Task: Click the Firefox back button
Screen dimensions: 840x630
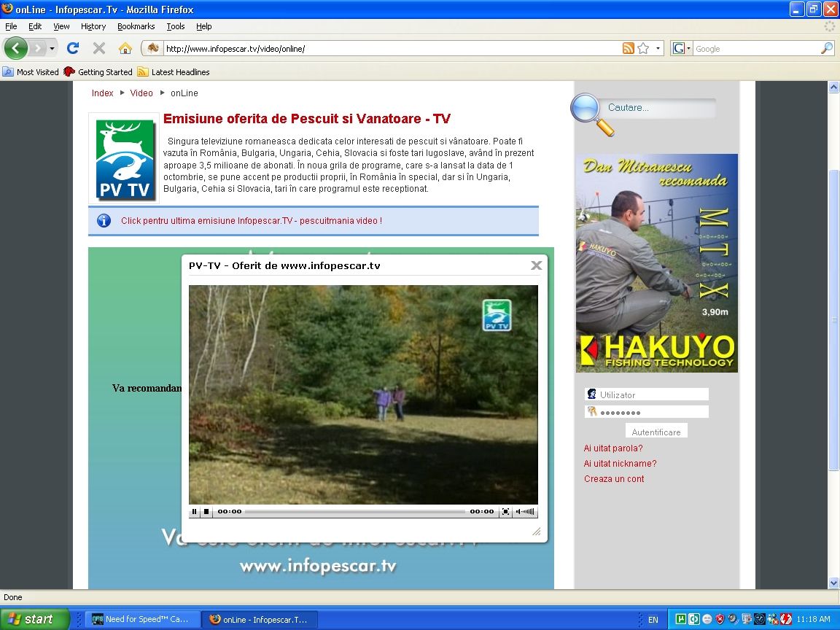Action: click(16, 48)
